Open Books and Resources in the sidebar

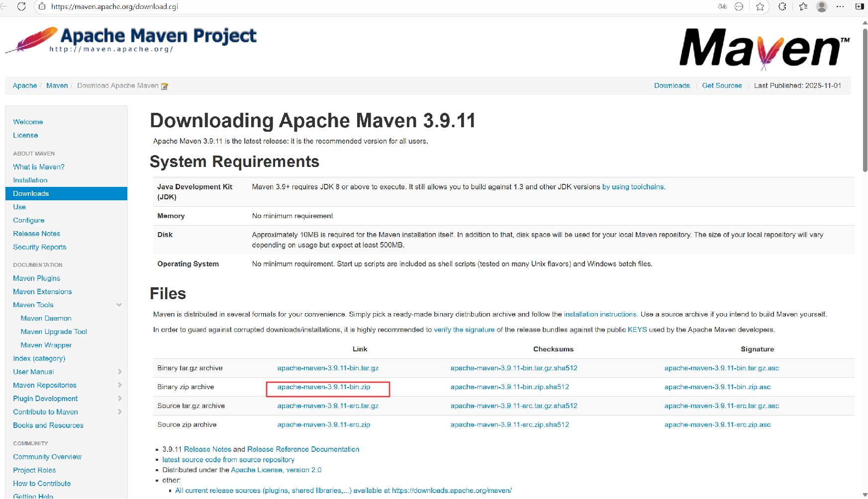click(48, 425)
